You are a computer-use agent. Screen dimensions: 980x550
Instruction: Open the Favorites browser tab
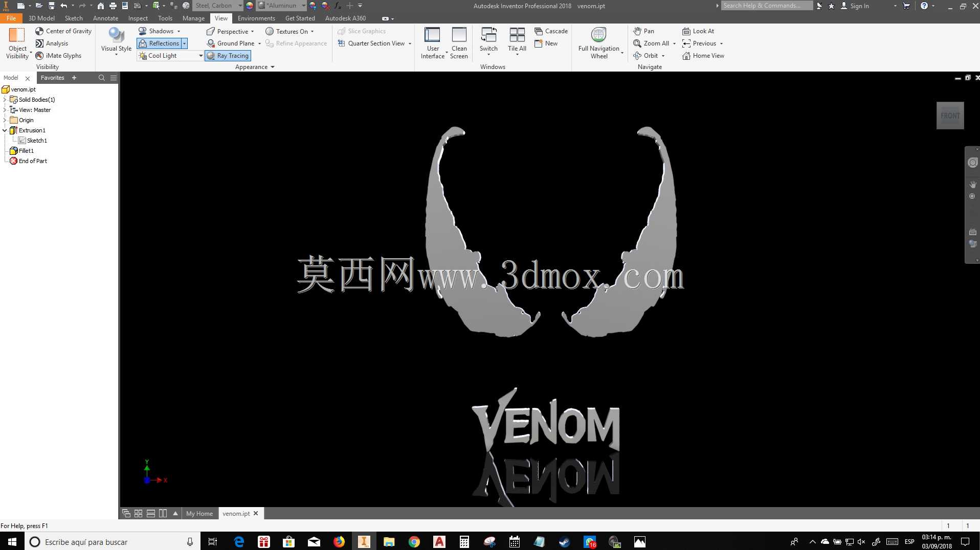53,78
